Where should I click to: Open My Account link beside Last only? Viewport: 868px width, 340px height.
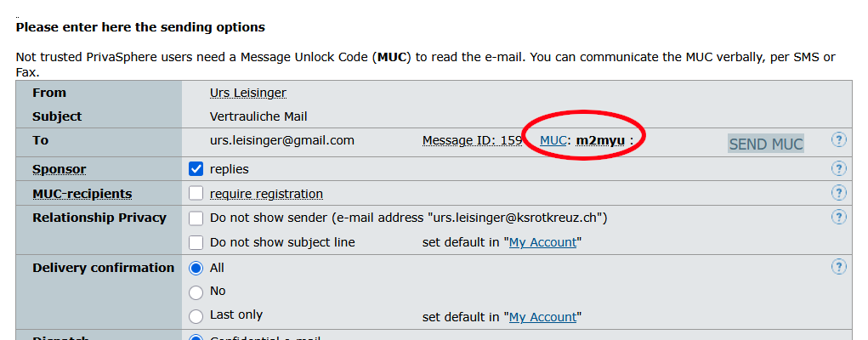(x=542, y=317)
